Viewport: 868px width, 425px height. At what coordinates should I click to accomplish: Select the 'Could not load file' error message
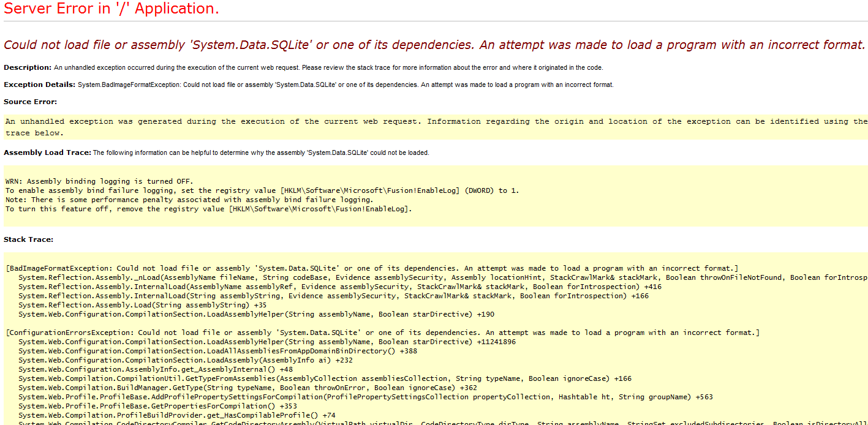[x=429, y=44]
